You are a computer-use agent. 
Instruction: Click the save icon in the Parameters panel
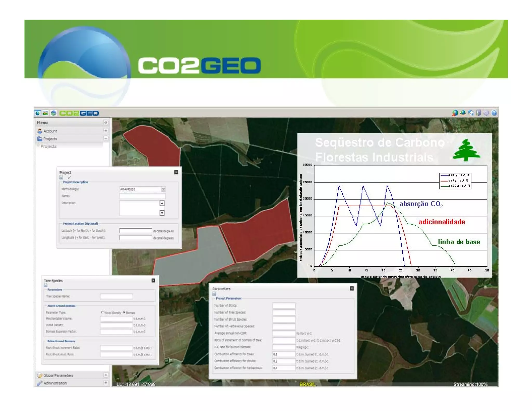pyautogui.click(x=214, y=294)
